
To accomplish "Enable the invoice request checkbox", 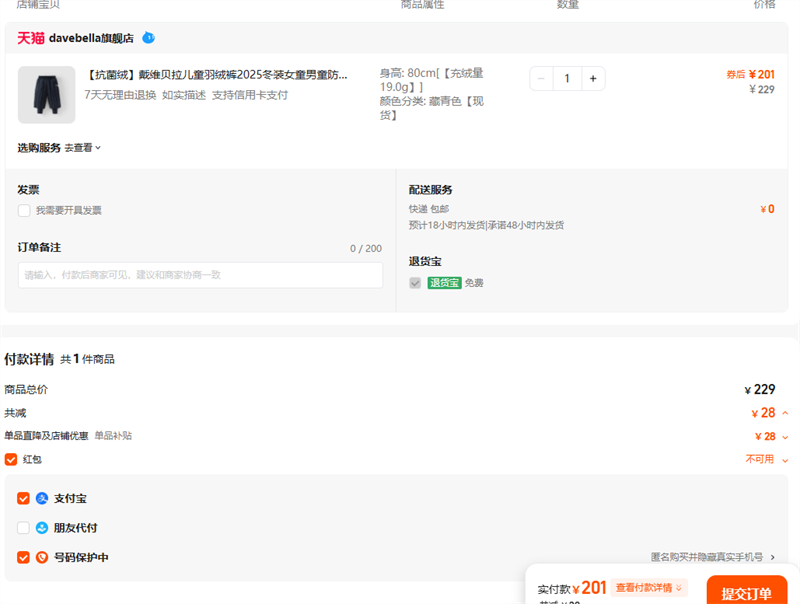I will click(24, 211).
